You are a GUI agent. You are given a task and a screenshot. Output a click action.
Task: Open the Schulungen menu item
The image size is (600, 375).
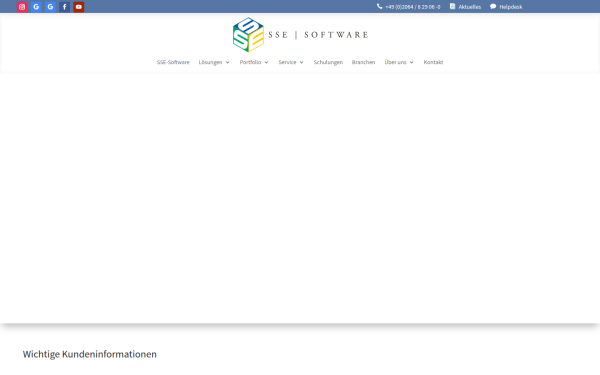pyautogui.click(x=328, y=62)
